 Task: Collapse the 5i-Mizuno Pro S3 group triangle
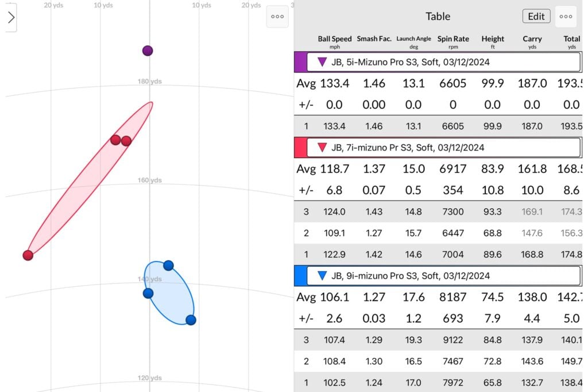coord(322,62)
